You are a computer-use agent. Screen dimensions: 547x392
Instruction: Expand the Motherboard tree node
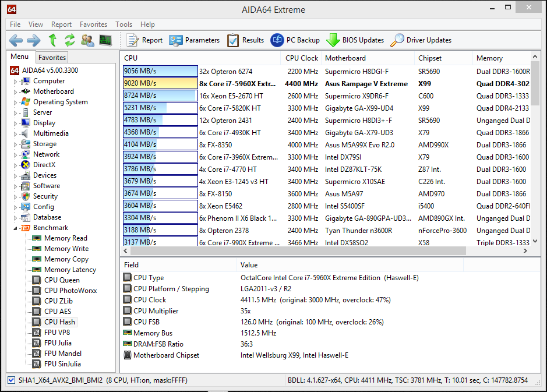(15, 92)
